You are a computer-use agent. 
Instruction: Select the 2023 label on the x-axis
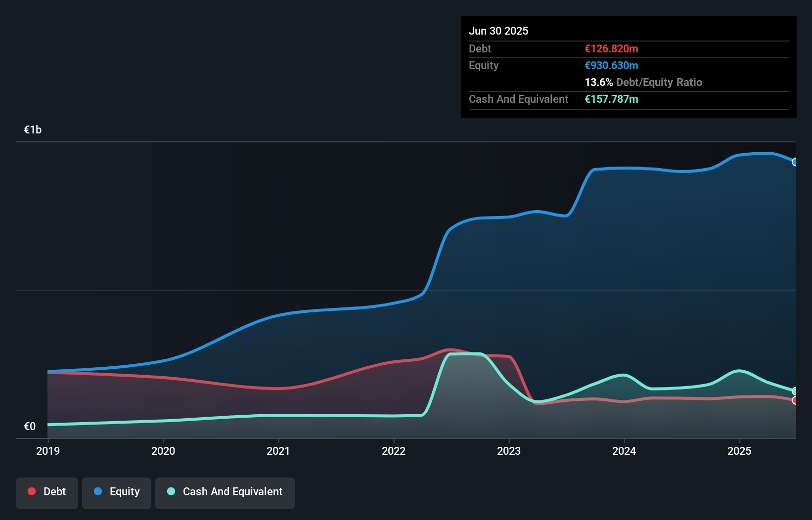coord(509,450)
